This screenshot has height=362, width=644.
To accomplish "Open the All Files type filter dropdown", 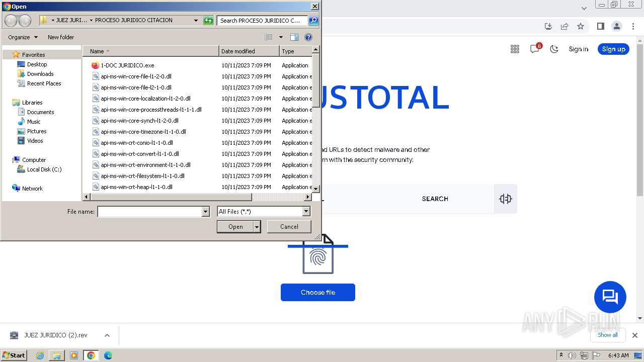I will [306, 212].
